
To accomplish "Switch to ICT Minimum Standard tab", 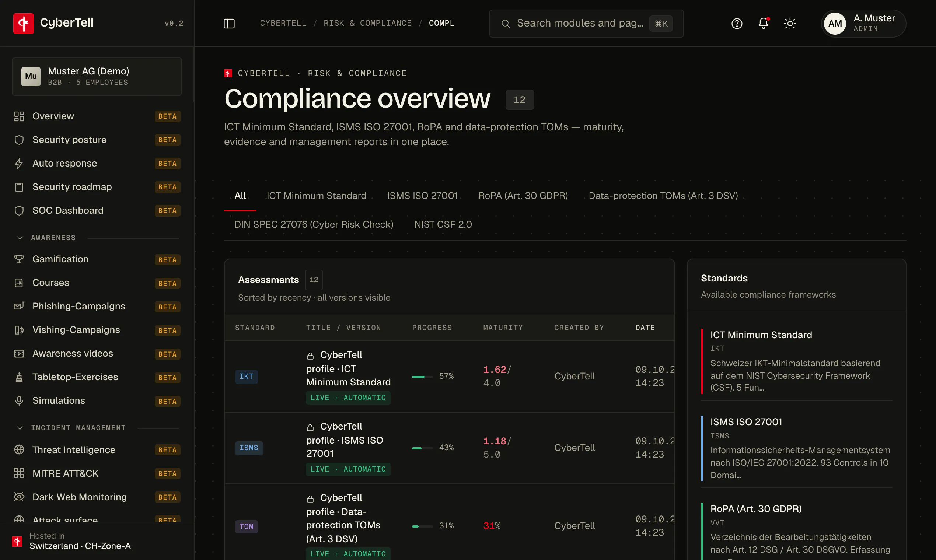I will tap(316, 196).
